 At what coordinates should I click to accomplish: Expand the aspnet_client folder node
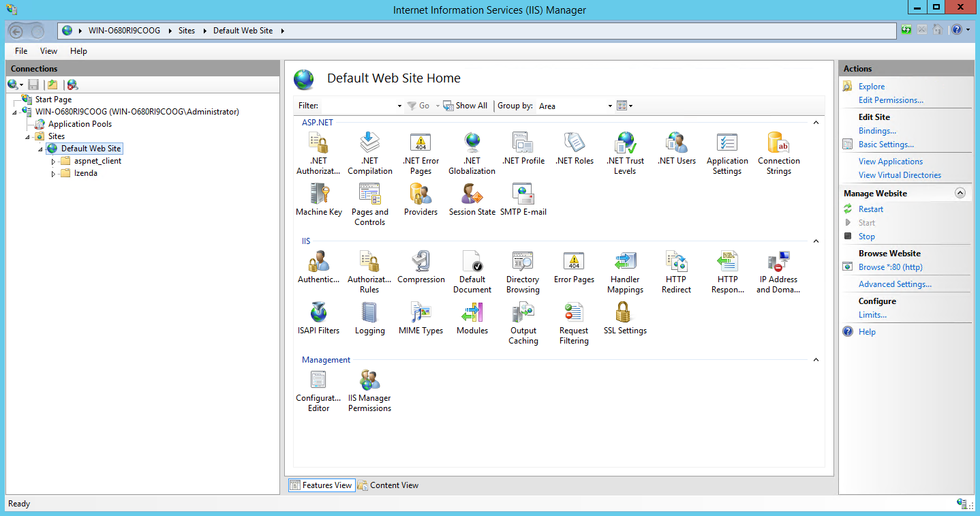click(x=54, y=162)
